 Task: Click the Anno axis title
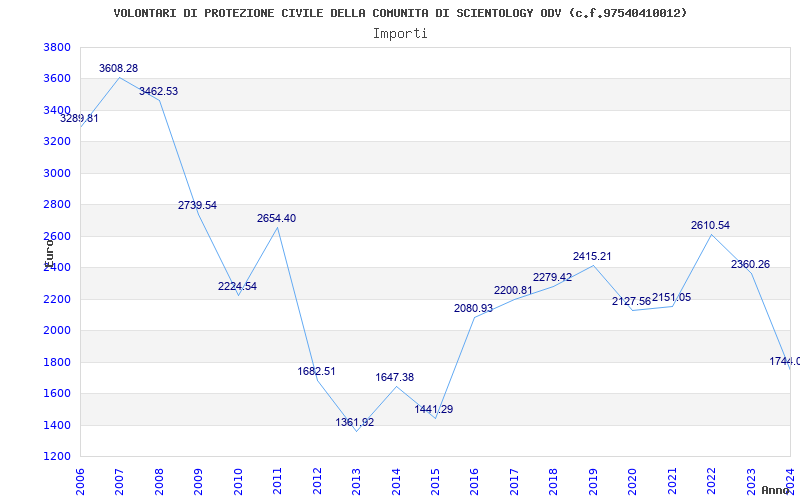(776, 490)
